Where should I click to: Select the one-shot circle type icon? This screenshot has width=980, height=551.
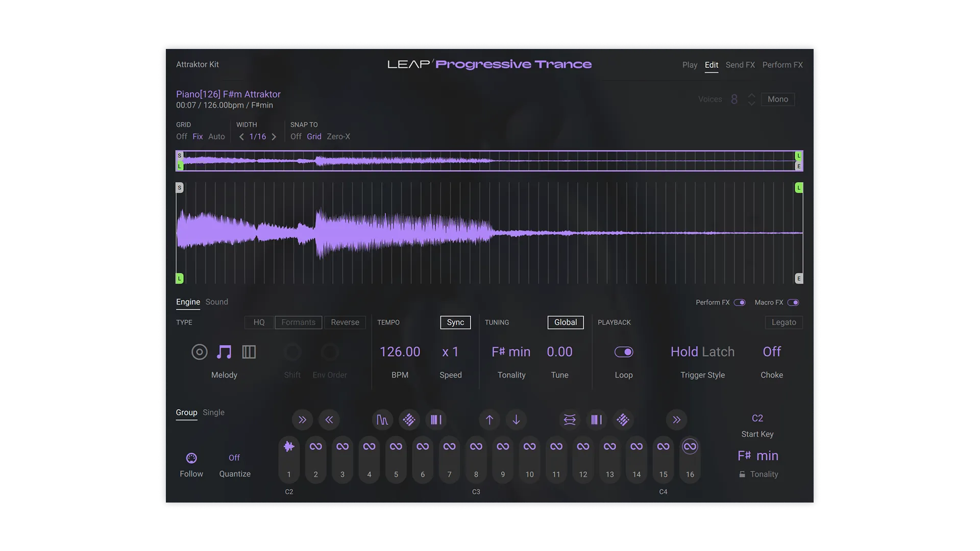[x=199, y=352]
